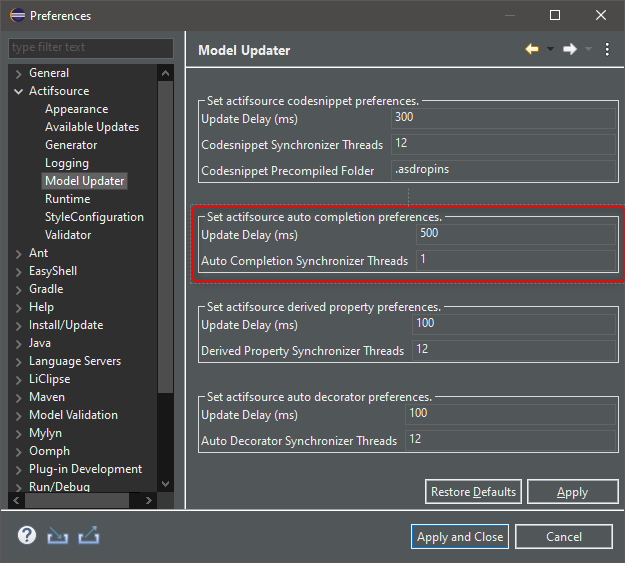Click the type filter text field
The width and height of the screenshot is (625, 563).
tap(91, 48)
